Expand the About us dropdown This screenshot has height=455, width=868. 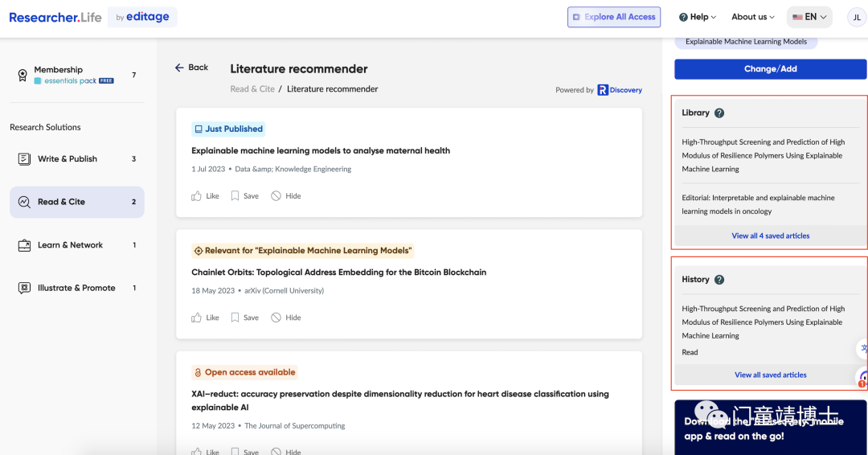point(753,17)
